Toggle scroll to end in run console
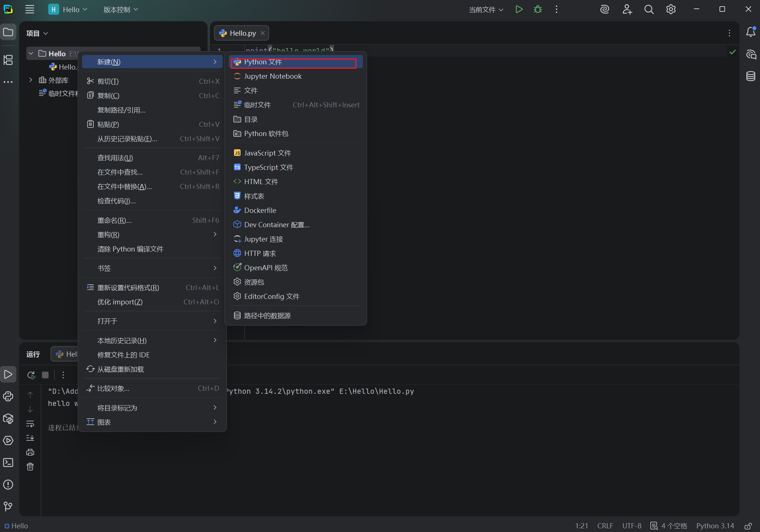 point(30,438)
